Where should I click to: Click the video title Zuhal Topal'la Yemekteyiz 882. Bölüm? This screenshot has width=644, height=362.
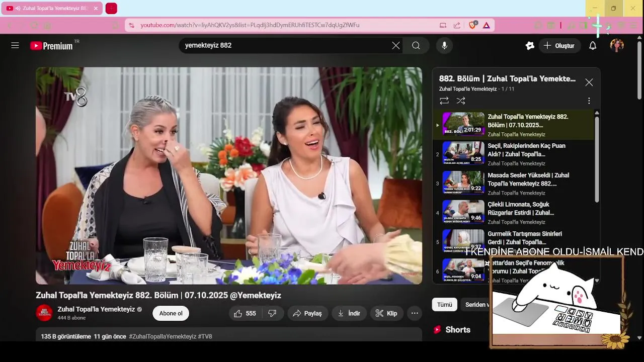[158, 296]
